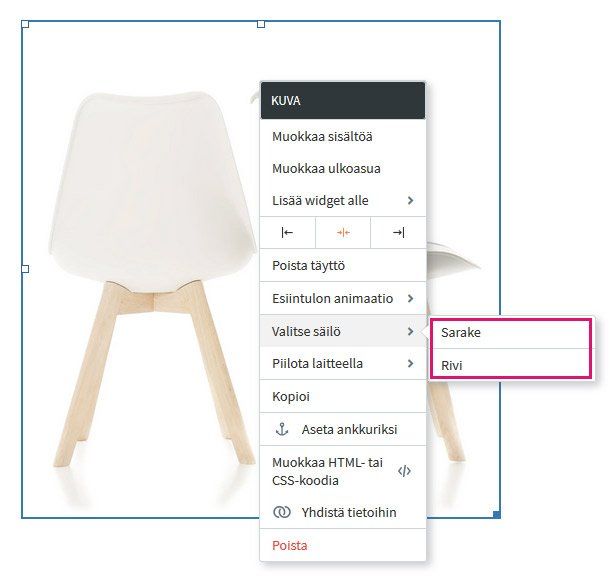616x582 pixels.
Task: Click the align right icon
Action: (398, 233)
